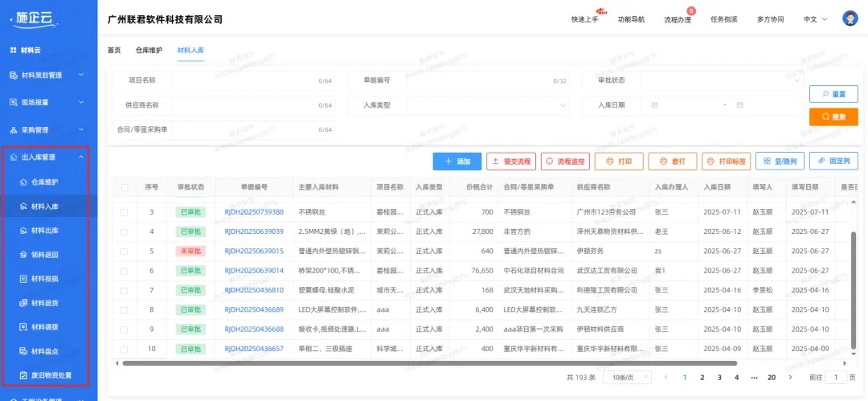Click the 提交流程 button
The image size is (868, 401).
pyautogui.click(x=511, y=162)
